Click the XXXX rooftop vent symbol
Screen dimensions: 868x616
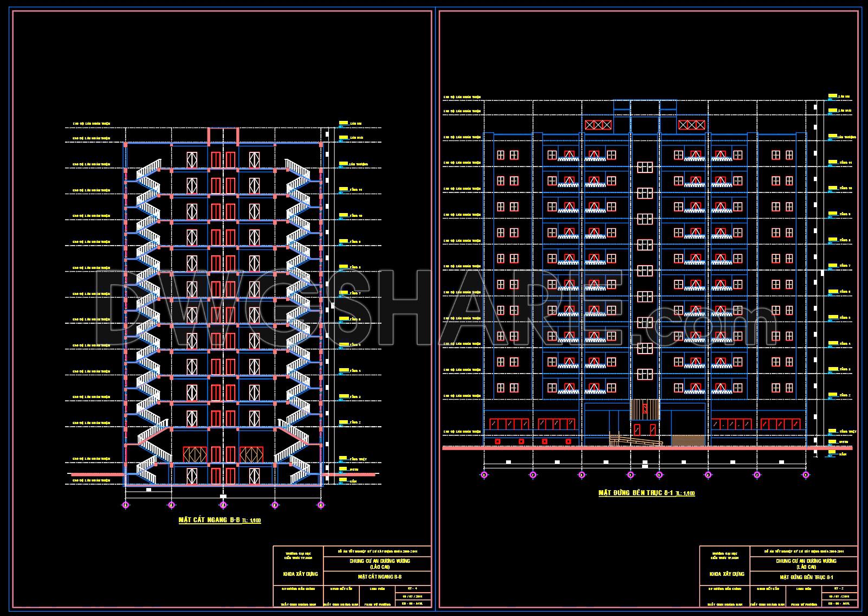coord(598,124)
